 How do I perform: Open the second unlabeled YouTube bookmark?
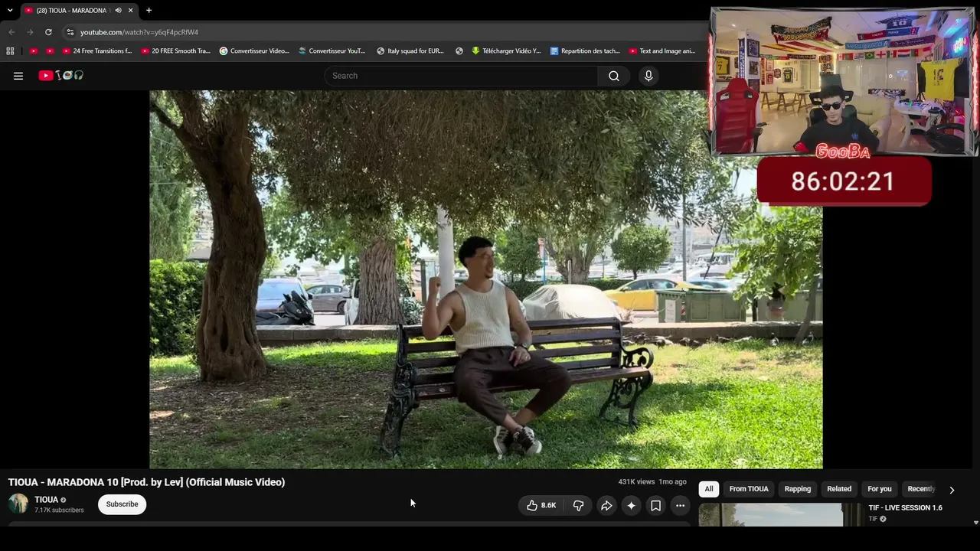[x=50, y=51]
